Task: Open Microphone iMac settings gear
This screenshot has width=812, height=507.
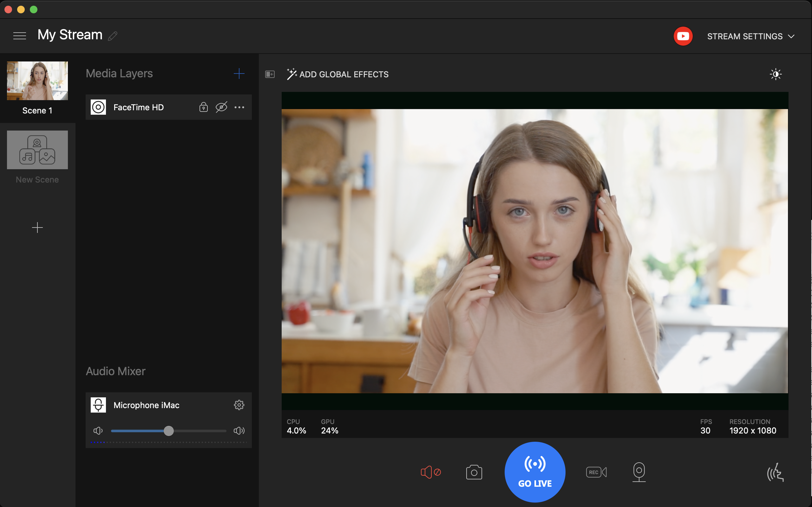Action: (239, 405)
